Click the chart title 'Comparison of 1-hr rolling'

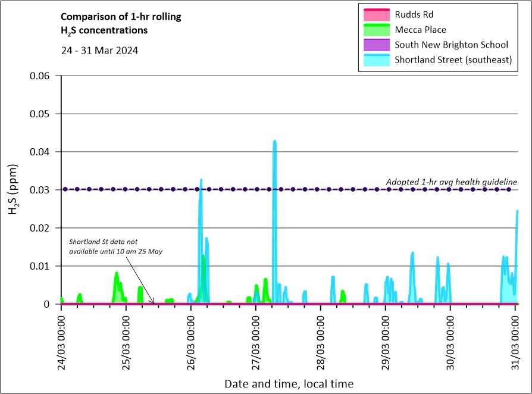(121, 17)
